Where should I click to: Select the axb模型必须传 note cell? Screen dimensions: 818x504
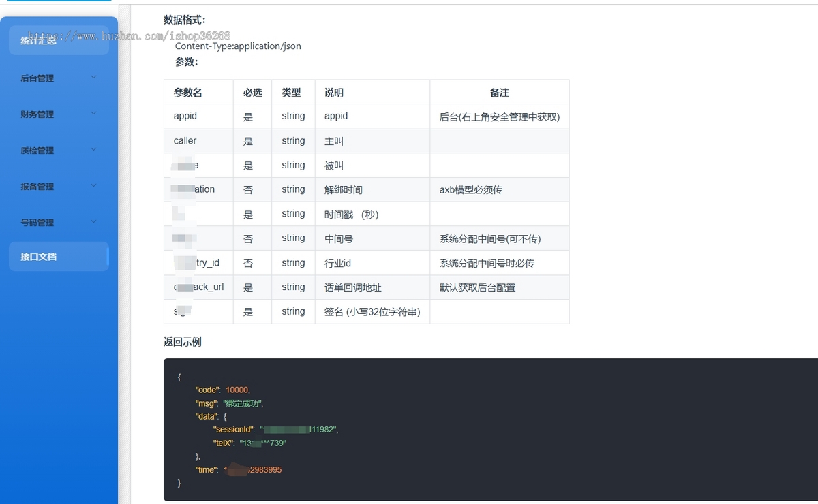tap(500, 190)
